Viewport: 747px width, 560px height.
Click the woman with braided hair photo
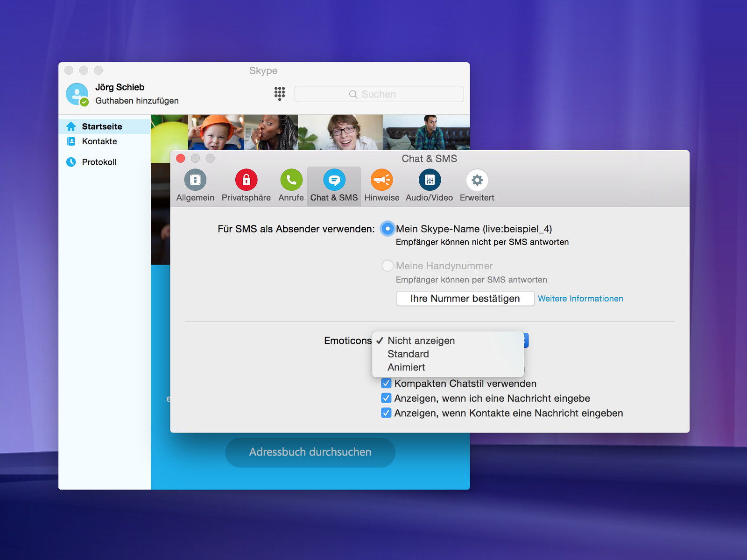(x=271, y=133)
